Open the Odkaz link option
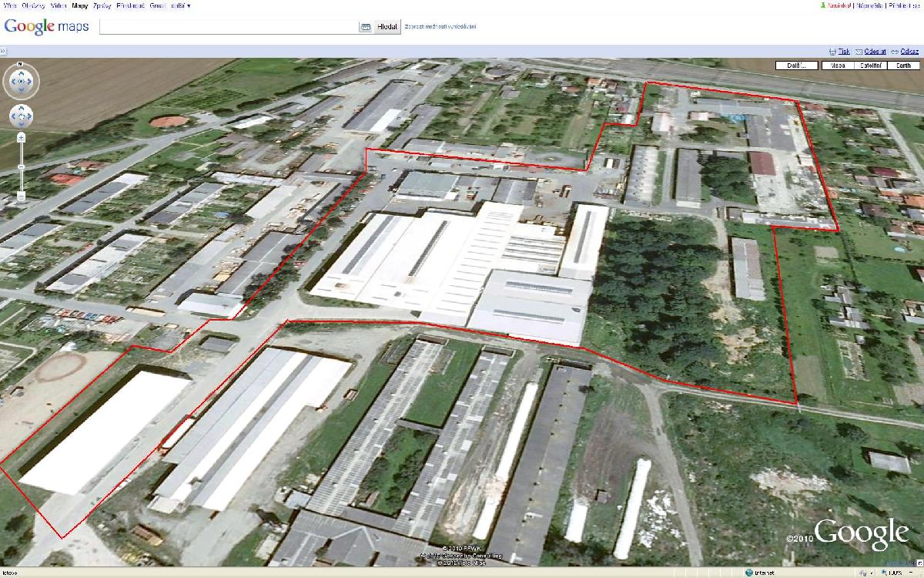This screenshot has width=924, height=578. [x=909, y=51]
